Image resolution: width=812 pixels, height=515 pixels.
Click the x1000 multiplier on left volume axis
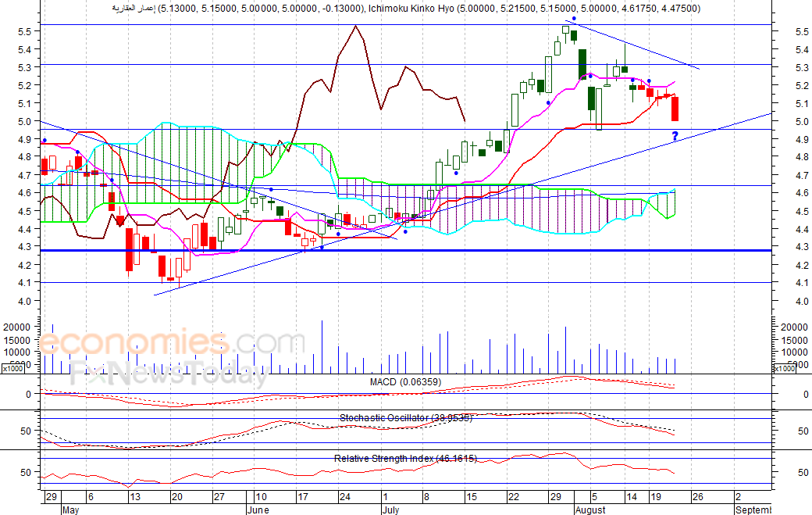(12, 368)
